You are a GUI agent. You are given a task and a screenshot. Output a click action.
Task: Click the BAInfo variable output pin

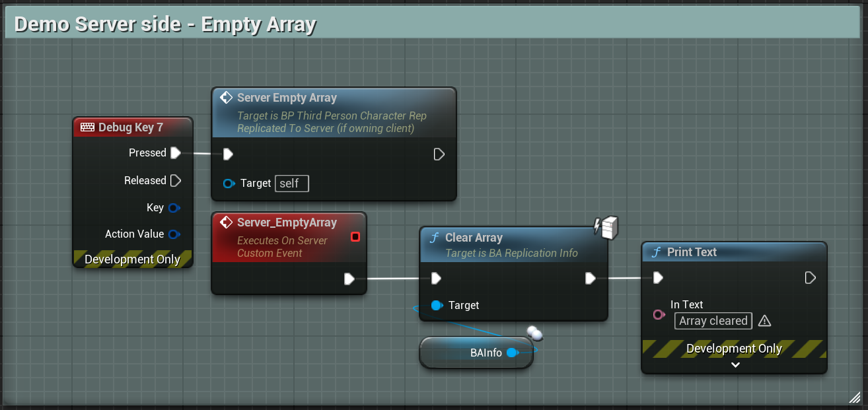[x=512, y=353]
